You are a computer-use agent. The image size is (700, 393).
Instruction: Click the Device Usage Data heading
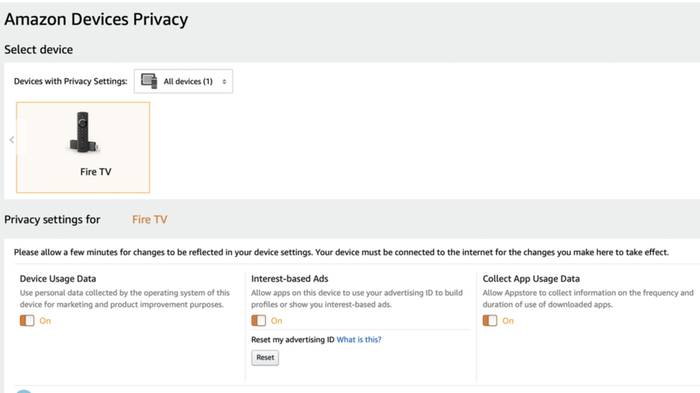[58, 279]
